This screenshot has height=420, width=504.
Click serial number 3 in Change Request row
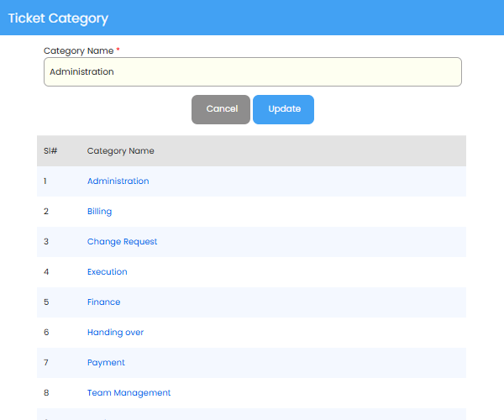pos(46,242)
